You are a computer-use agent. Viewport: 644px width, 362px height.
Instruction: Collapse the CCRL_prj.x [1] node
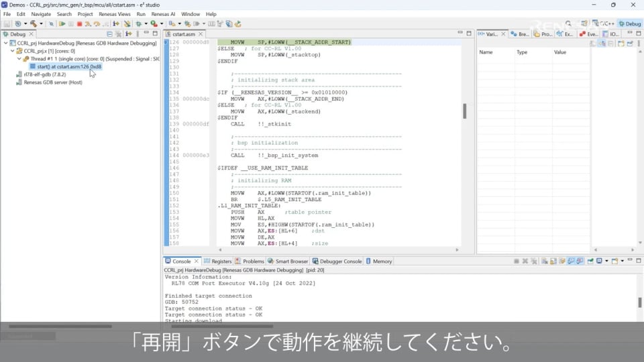13,51
